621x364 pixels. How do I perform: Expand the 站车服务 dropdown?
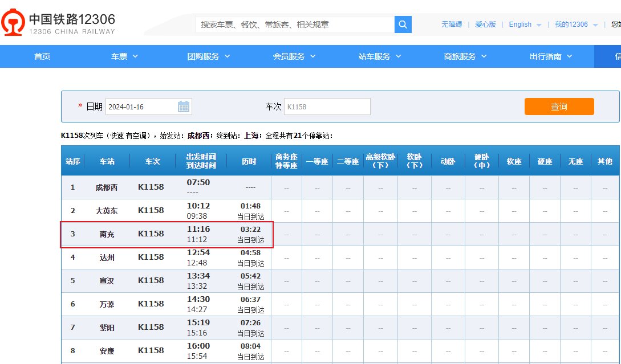click(379, 56)
